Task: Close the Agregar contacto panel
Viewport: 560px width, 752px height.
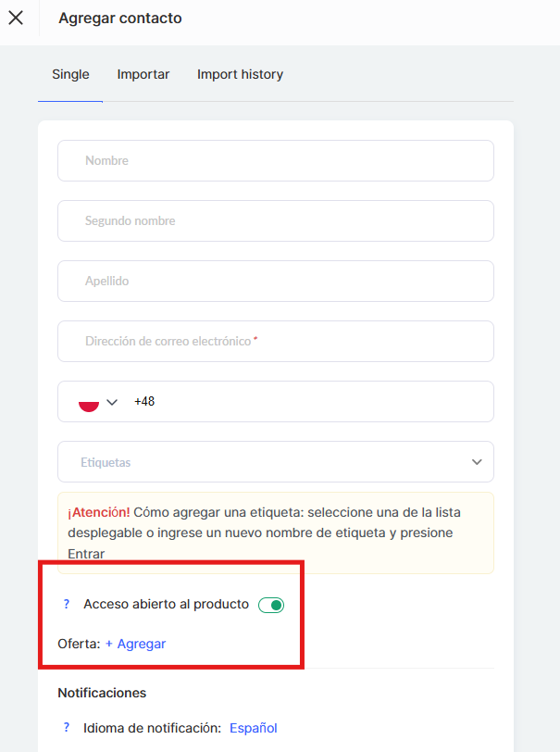Action: click(16, 18)
